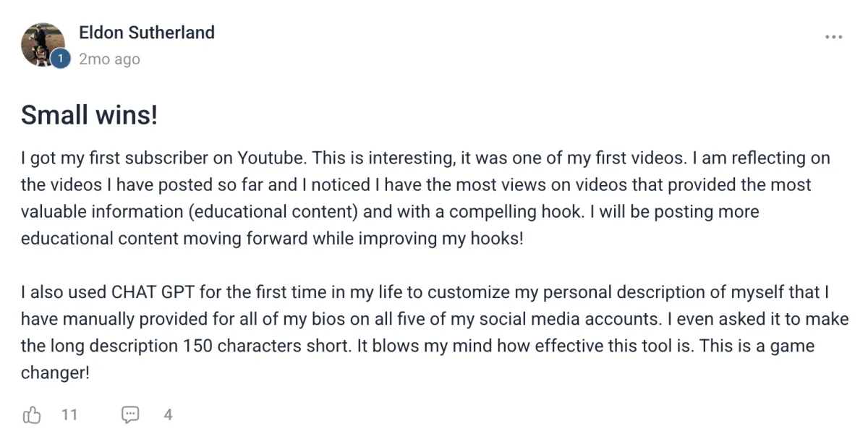Visit Eldon Sutherland's profile via name
868x434 pixels.
click(147, 33)
